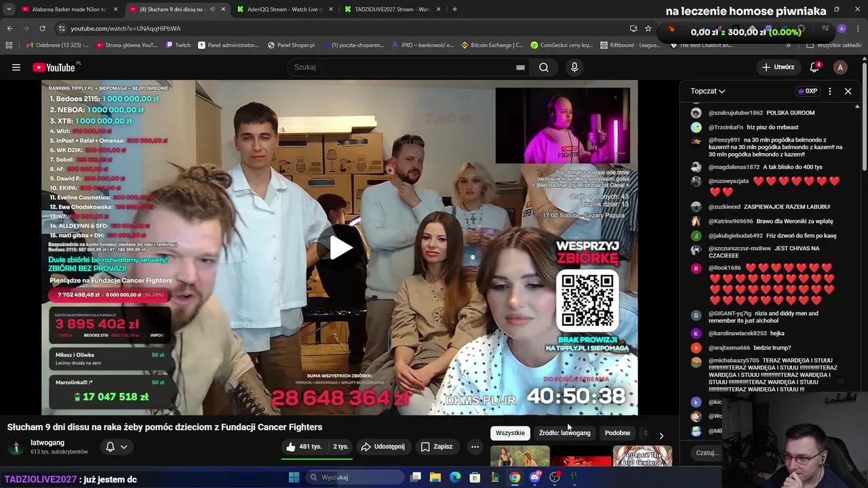
Task: Open Odebrane (13 325) Gmail bookmark
Action: point(57,45)
